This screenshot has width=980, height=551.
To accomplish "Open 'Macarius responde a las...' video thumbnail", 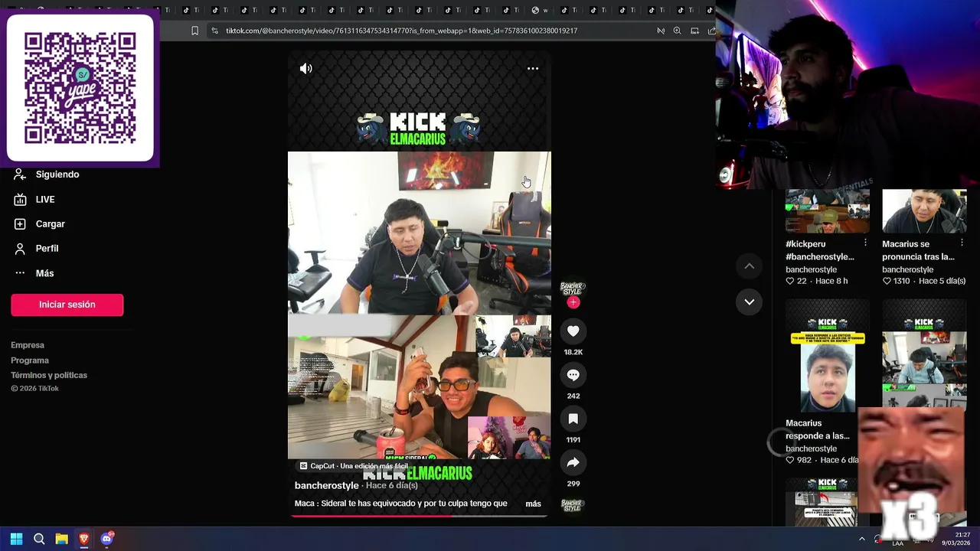I will pos(827,357).
